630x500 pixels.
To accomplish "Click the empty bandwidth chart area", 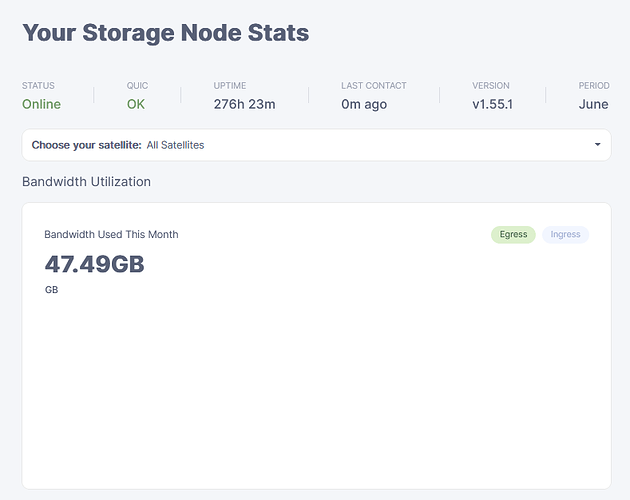I will (316, 390).
